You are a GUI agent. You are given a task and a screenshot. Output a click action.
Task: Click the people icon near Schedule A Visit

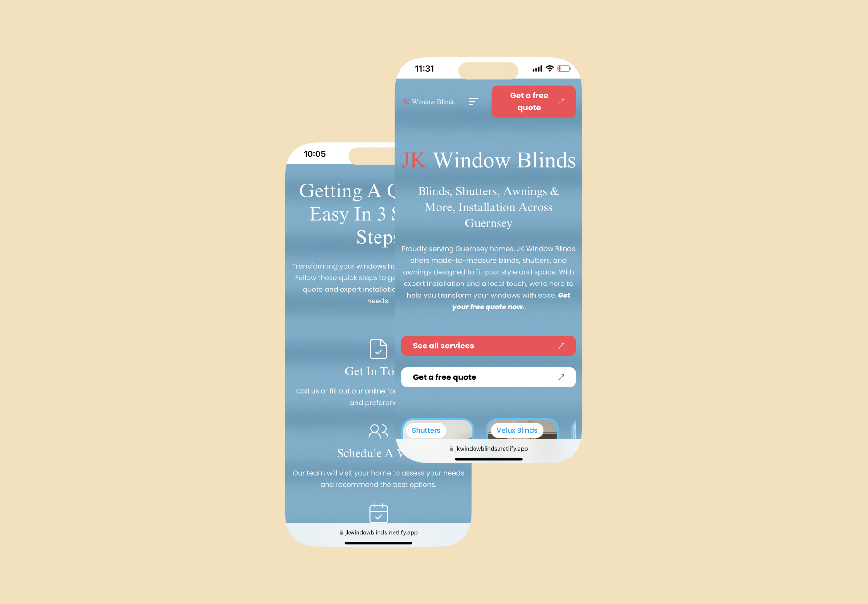tap(378, 429)
